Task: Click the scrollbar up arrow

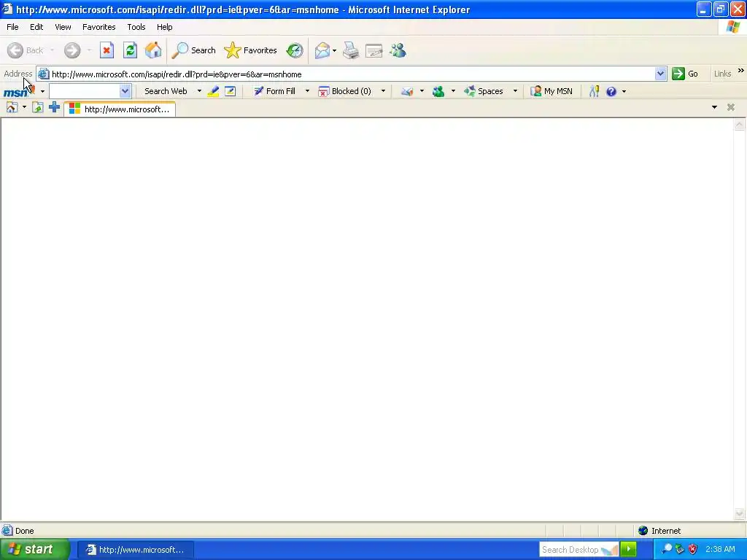Action: click(740, 125)
